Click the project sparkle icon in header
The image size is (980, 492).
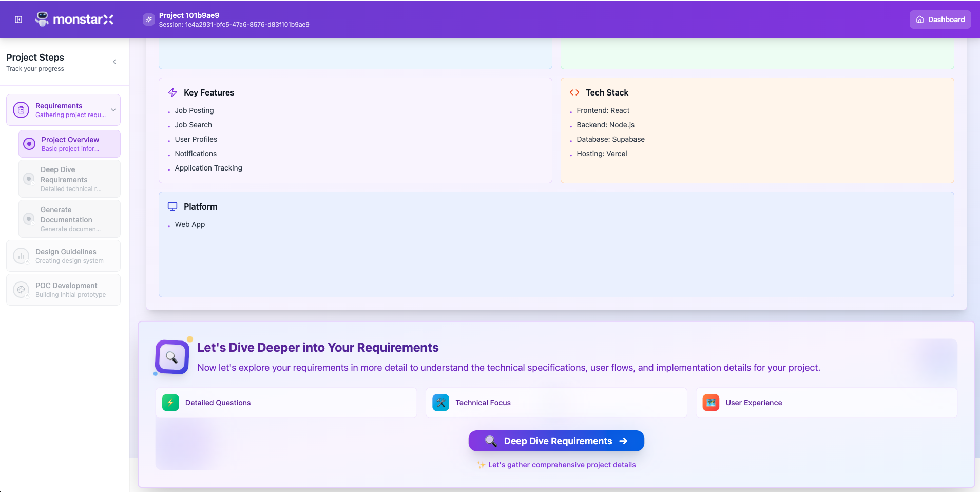[149, 20]
